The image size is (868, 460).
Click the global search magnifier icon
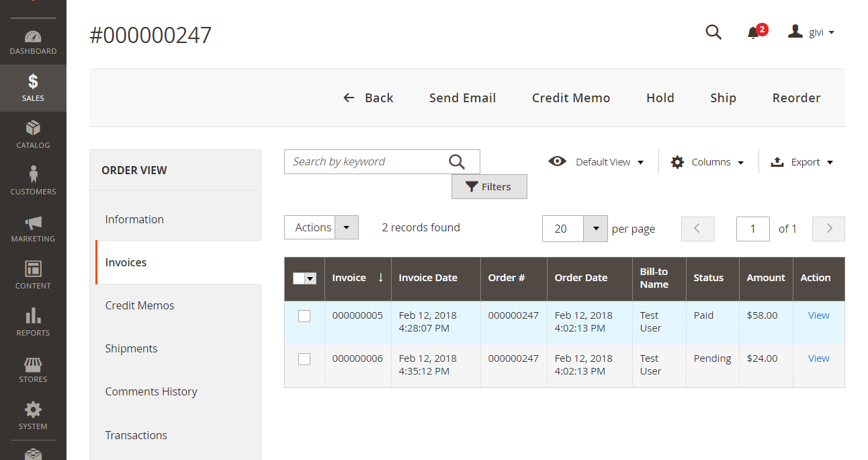point(713,32)
